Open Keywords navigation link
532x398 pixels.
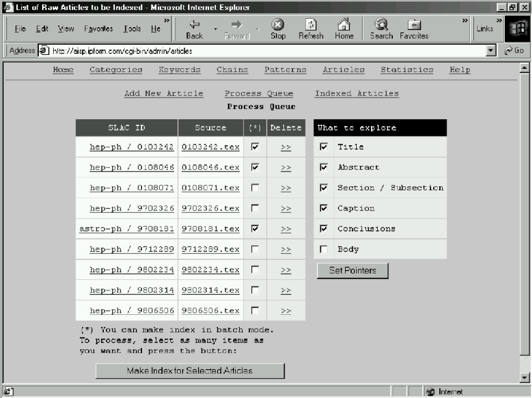pos(180,69)
